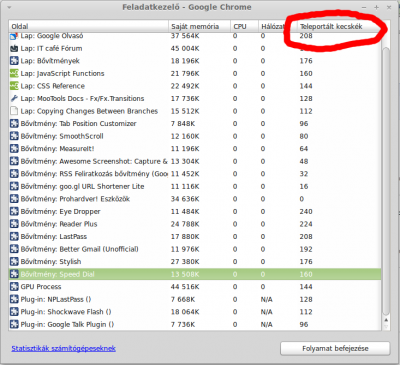This screenshot has width=400, height=365.
Task: Select the 'Lap: CSS Reference' label
Action: tap(53, 86)
